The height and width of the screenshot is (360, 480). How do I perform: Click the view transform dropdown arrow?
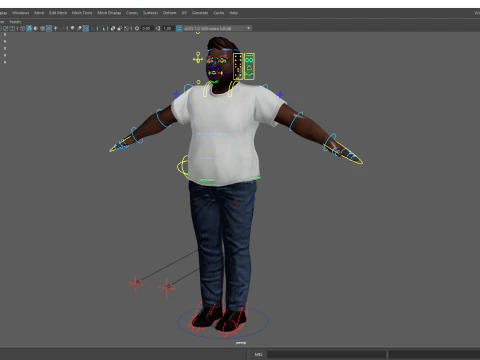point(249,28)
